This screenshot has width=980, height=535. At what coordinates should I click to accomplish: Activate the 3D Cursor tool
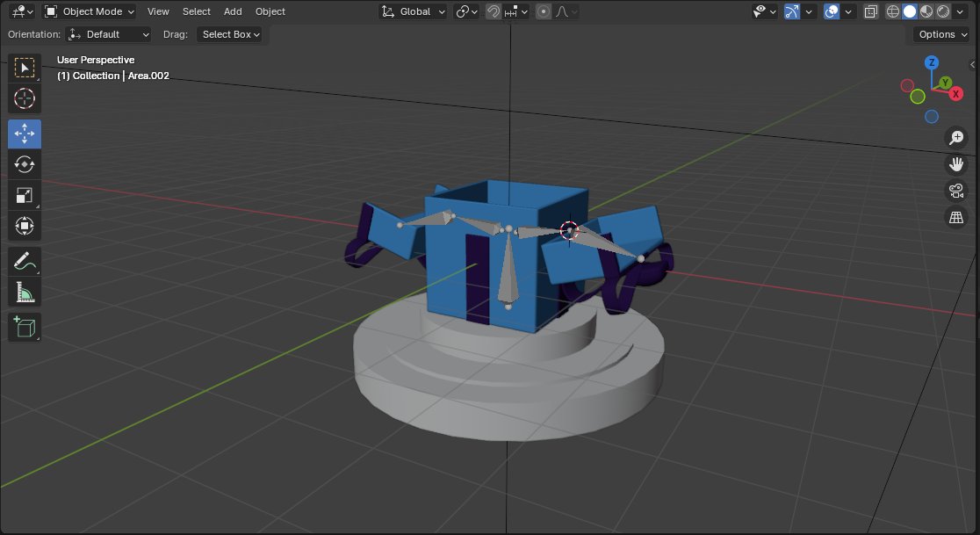(x=25, y=98)
